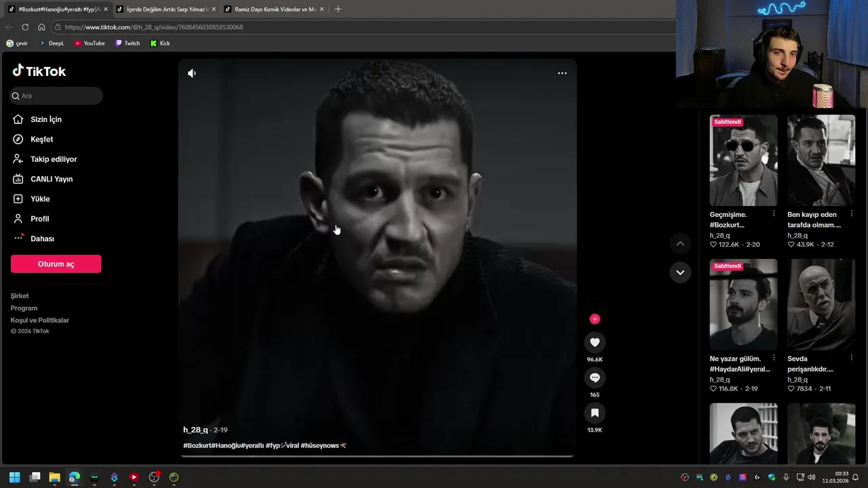Open the Kick bookmark
Viewport: 868px width, 488px height.
click(x=160, y=43)
